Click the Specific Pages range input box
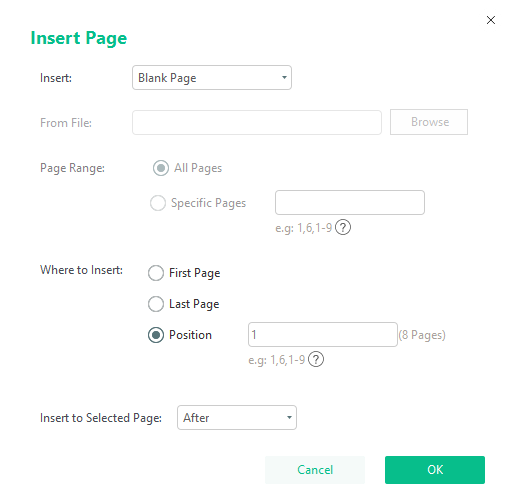510x500 pixels. tap(350, 203)
